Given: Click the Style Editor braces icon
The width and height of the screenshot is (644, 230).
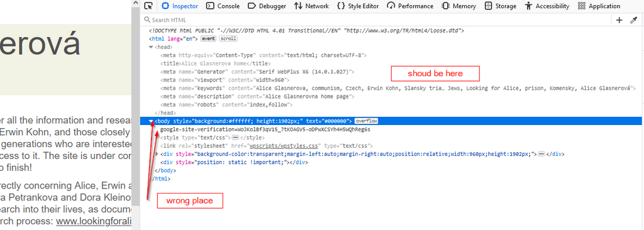Looking at the screenshot, I should point(341,6).
